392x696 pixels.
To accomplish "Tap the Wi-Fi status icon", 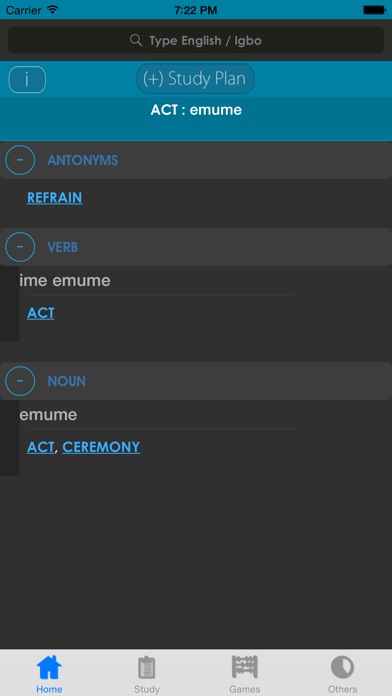I will 53,9.
